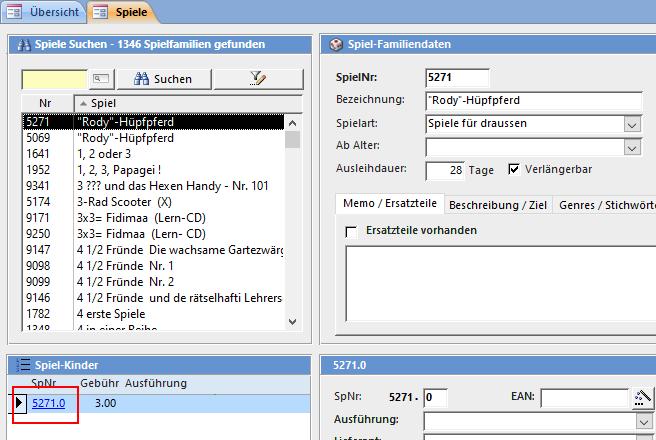Click the 3.00 Gebühr value
This screenshot has height=440, width=656.
tap(105, 403)
